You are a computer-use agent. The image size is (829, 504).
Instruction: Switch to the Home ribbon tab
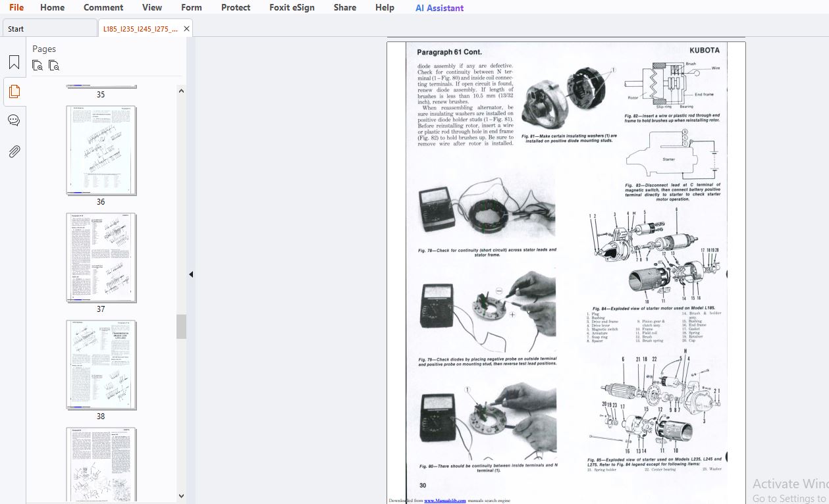[x=52, y=7]
